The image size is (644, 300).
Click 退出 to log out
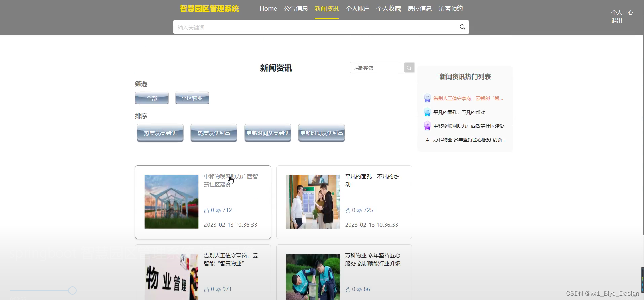click(617, 21)
